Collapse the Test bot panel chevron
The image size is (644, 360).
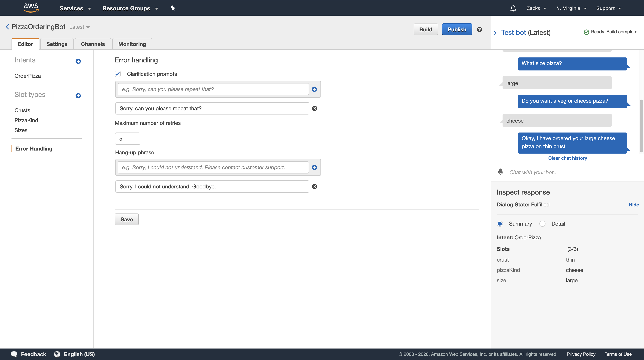(x=495, y=33)
